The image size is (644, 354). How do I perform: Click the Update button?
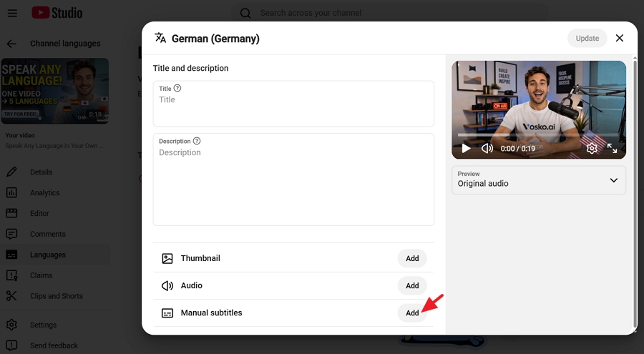[587, 38]
